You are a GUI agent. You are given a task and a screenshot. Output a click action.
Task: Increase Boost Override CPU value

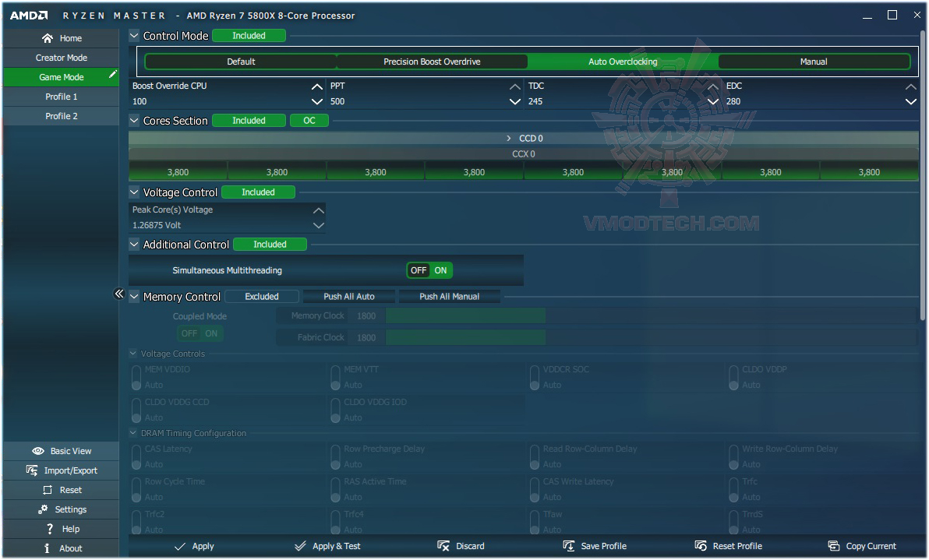point(317,86)
